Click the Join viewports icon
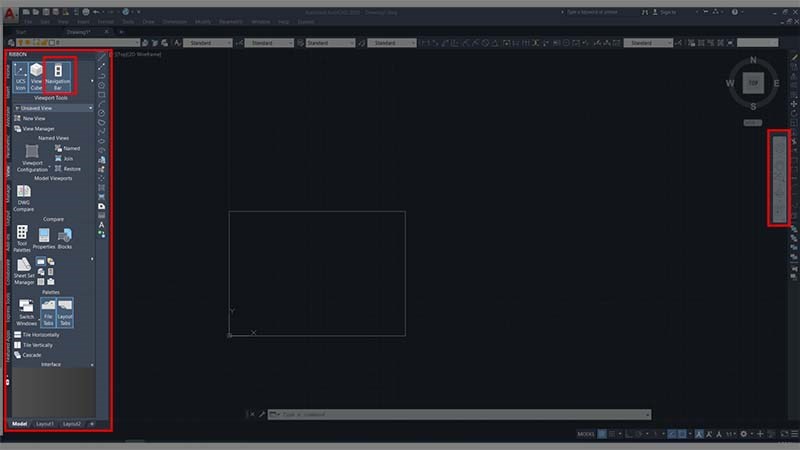 point(64,159)
